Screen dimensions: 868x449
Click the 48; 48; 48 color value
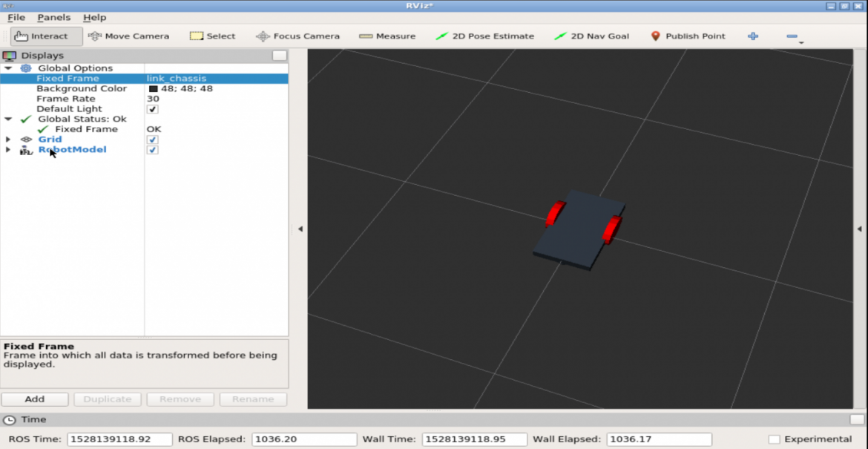[187, 88]
